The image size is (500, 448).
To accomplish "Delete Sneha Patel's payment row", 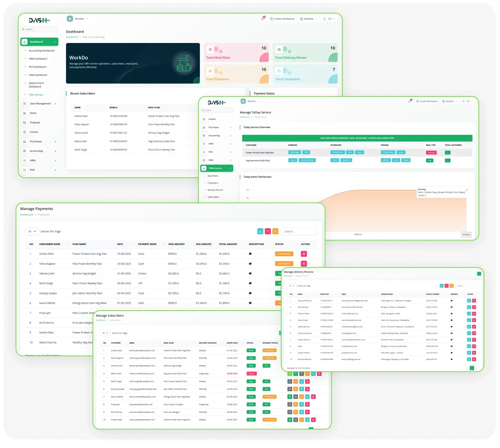I will point(304,254).
